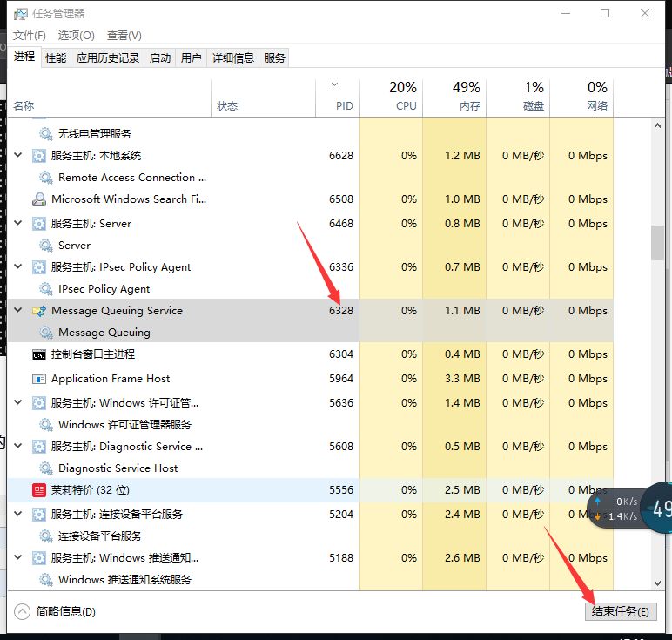Collapse 服务主机: 连接设备平台服务 group
This screenshot has height=640, width=672.
coord(18,513)
